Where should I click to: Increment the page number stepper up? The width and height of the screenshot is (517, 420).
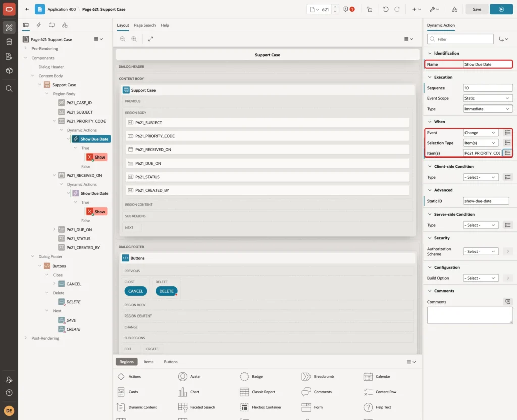click(335, 7)
